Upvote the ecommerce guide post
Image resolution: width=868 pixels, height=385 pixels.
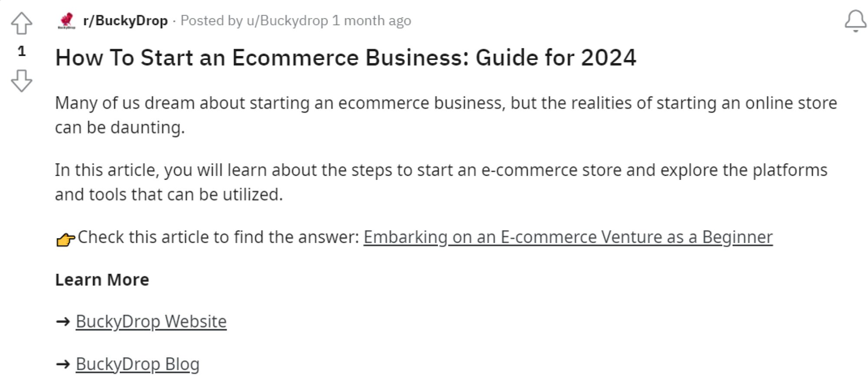pyautogui.click(x=21, y=23)
